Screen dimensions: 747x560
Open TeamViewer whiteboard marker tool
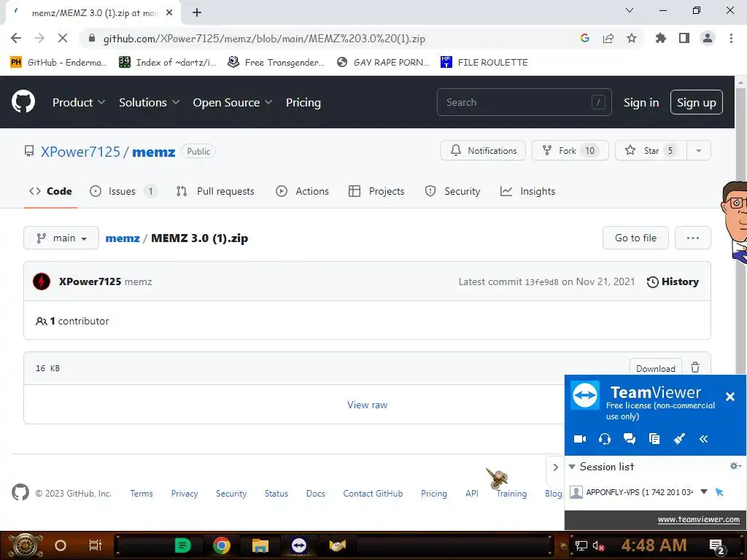(x=679, y=438)
